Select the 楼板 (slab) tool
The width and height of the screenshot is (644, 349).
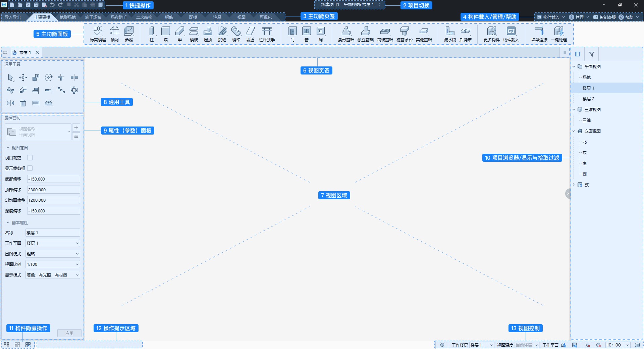[194, 34]
